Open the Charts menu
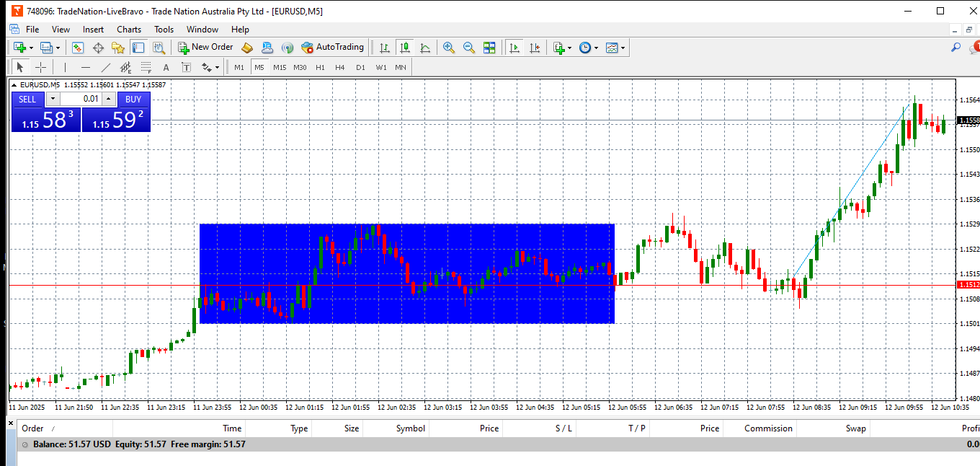 click(129, 30)
